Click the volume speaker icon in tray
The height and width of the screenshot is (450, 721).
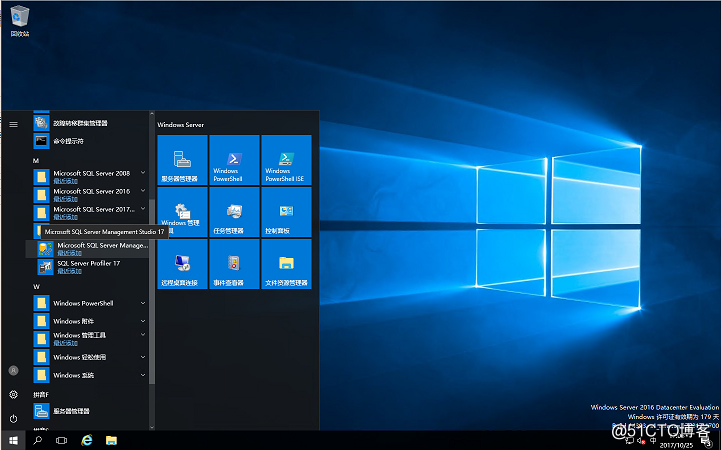(x=641, y=440)
